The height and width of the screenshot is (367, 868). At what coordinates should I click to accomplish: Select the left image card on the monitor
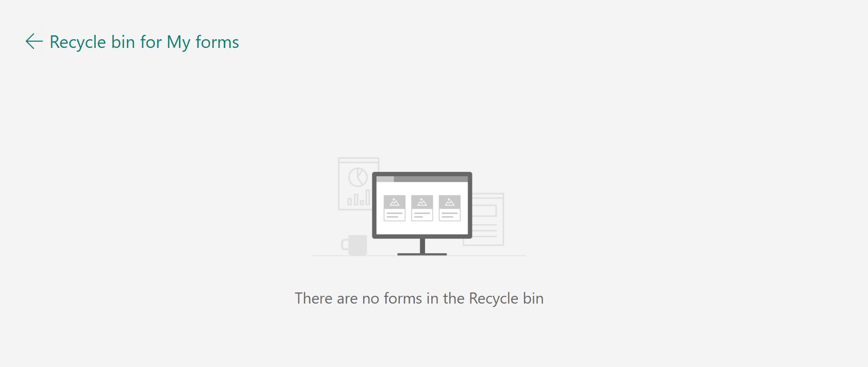(x=395, y=208)
